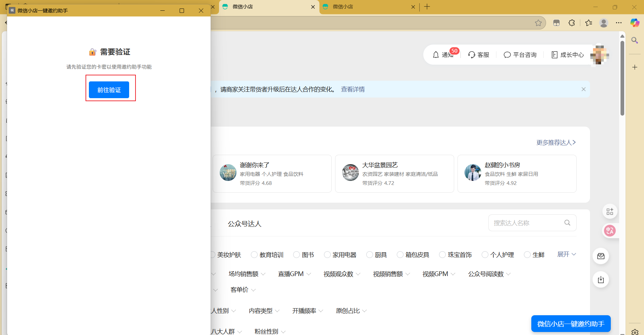The height and width of the screenshot is (335, 644).
Task: Select 箱包皮具 category radio
Action: [400, 255]
